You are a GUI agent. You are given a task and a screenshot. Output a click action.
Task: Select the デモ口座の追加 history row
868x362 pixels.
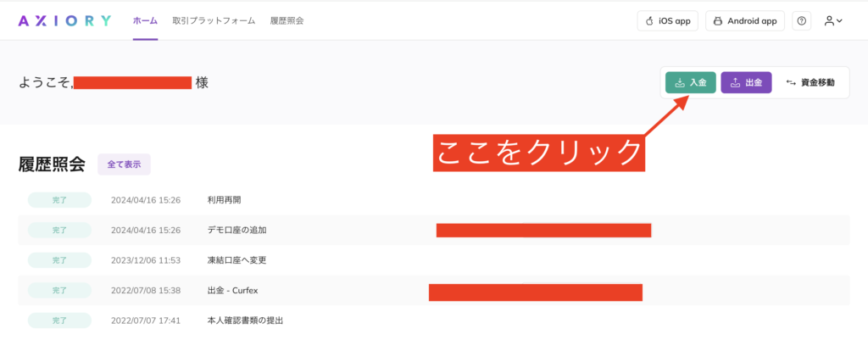coord(433,230)
